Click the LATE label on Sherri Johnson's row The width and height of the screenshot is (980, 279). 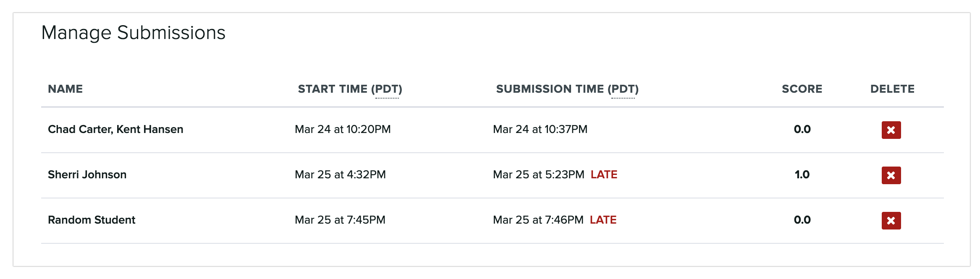pyautogui.click(x=603, y=175)
